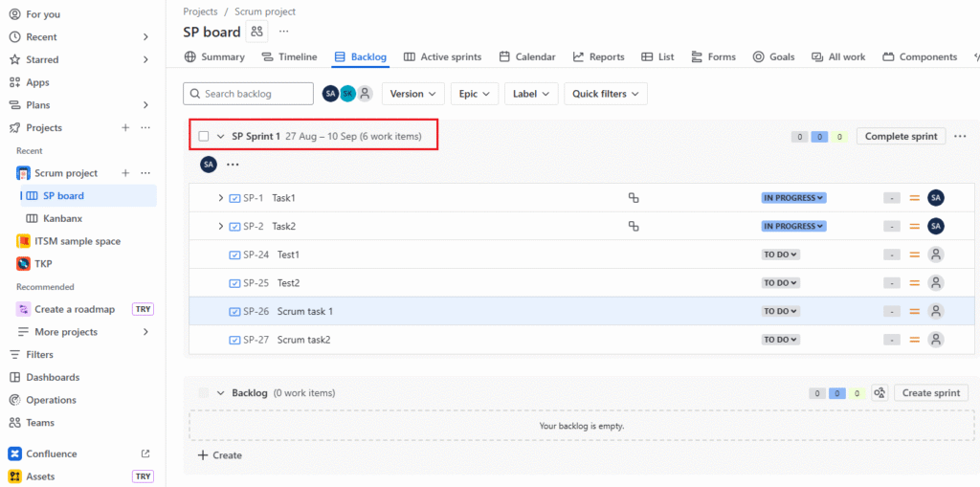980x487 pixels.
Task: Expand the SP-1 Task1 row
Action: 221,198
